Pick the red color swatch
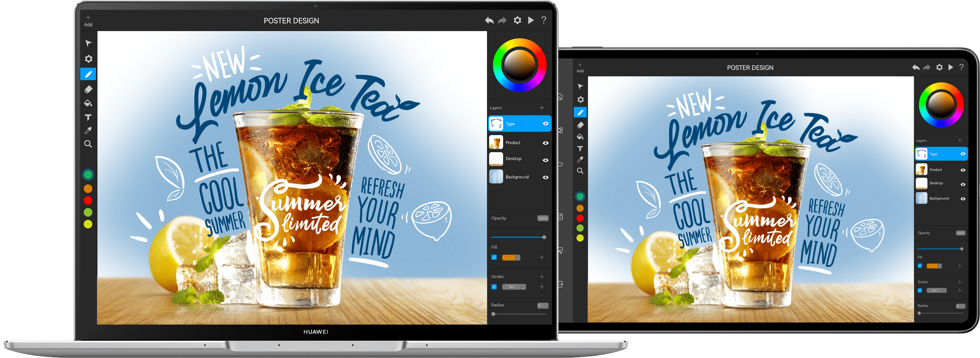Image resolution: width=980 pixels, height=358 pixels. (88, 200)
